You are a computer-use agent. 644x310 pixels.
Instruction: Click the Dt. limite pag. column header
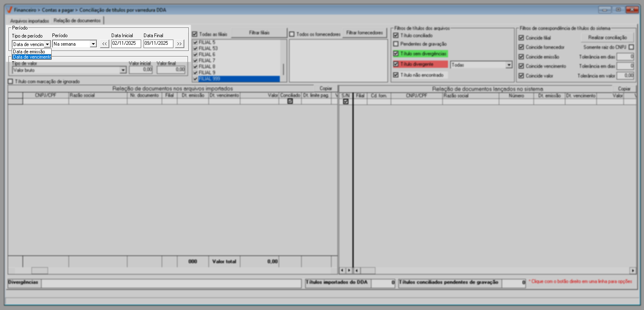pyautogui.click(x=316, y=95)
